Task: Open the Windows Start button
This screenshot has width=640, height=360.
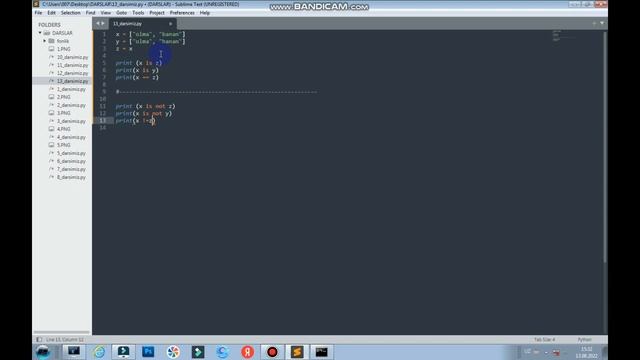Action: tap(42, 352)
